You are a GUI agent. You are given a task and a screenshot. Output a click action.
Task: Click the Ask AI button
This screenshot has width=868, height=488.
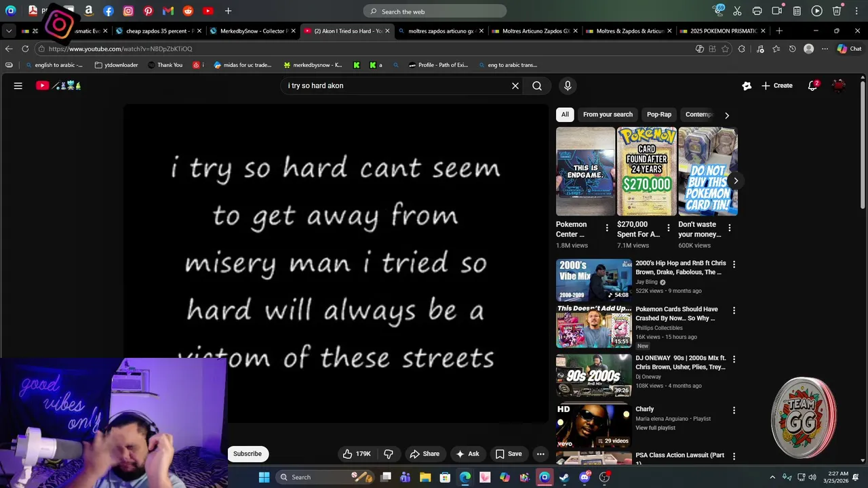[x=467, y=454]
